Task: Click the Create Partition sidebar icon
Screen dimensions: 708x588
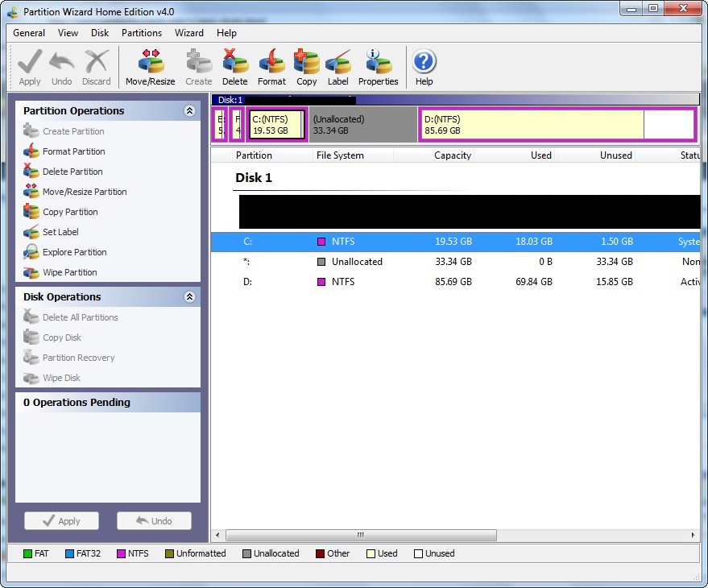Action: (x=31, y=131)
